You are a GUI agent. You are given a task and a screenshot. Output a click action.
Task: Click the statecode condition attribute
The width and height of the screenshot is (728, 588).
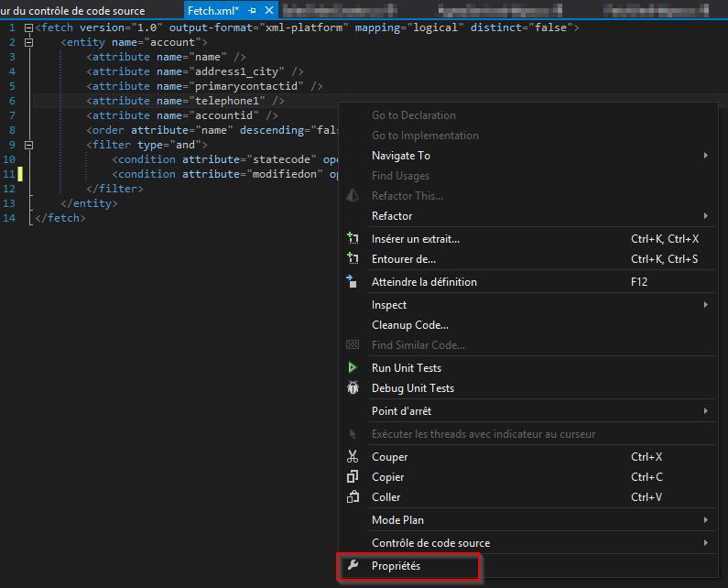[x=281, y=159]
